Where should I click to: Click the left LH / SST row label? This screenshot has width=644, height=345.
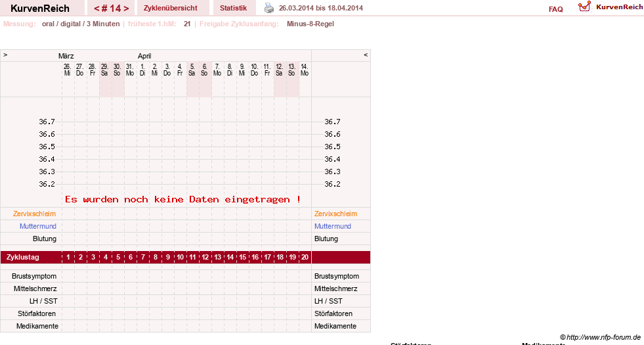43,301
